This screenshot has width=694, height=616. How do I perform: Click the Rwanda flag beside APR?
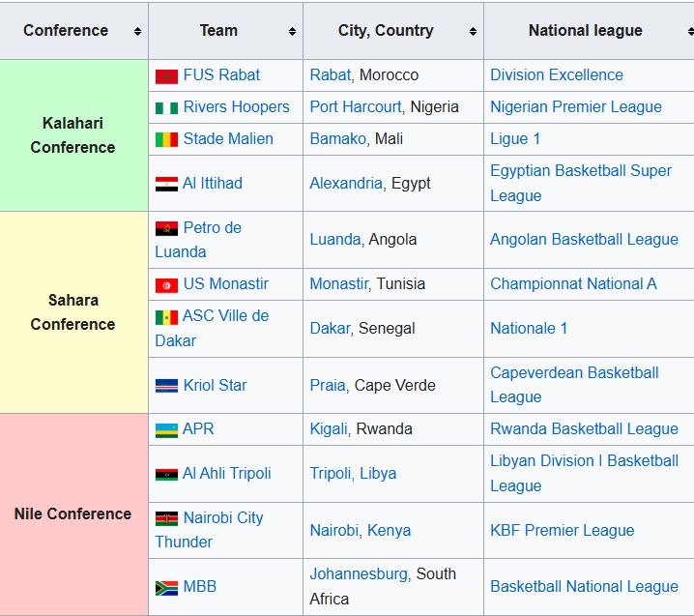(x=166, y=430)
